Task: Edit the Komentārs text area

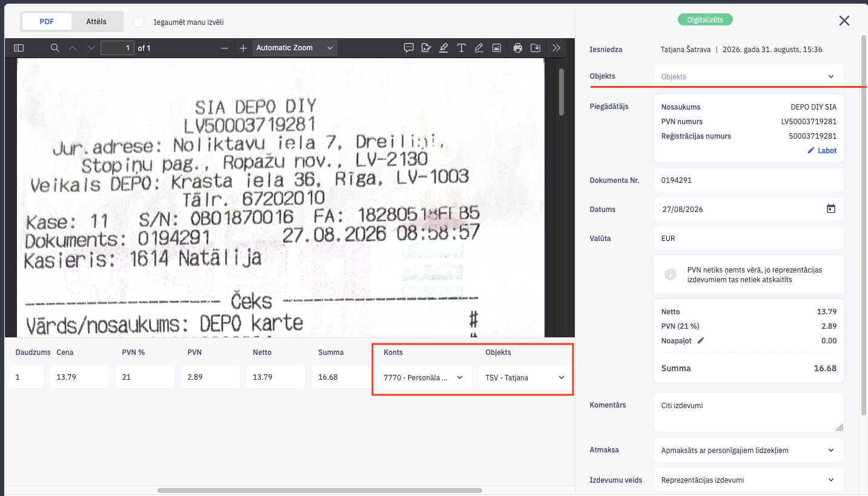Action: coord(749,413)
